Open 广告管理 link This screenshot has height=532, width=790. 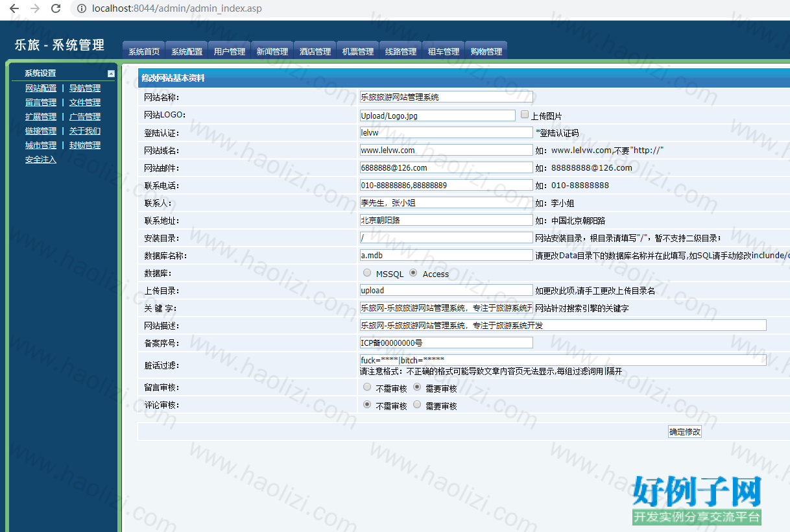click(x=85, y=117)
